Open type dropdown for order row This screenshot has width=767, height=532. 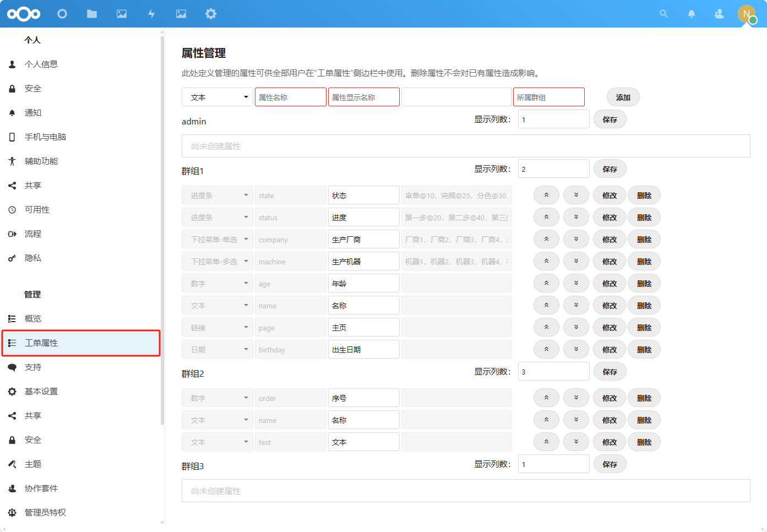tap(217, 398)
